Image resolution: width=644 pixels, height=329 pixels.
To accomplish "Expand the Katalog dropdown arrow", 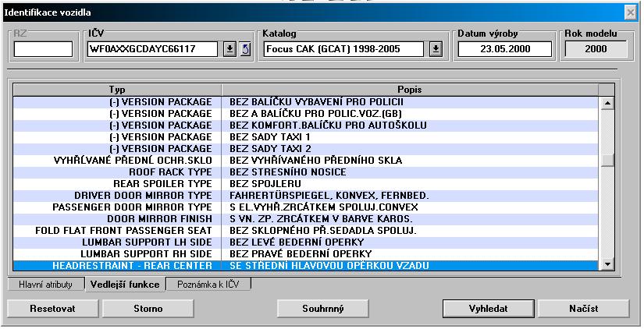I will click(436, 50).
